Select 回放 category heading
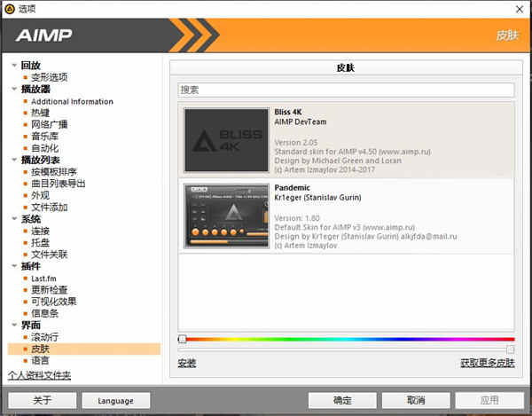 pyautogui.click(x=31, y=65)
